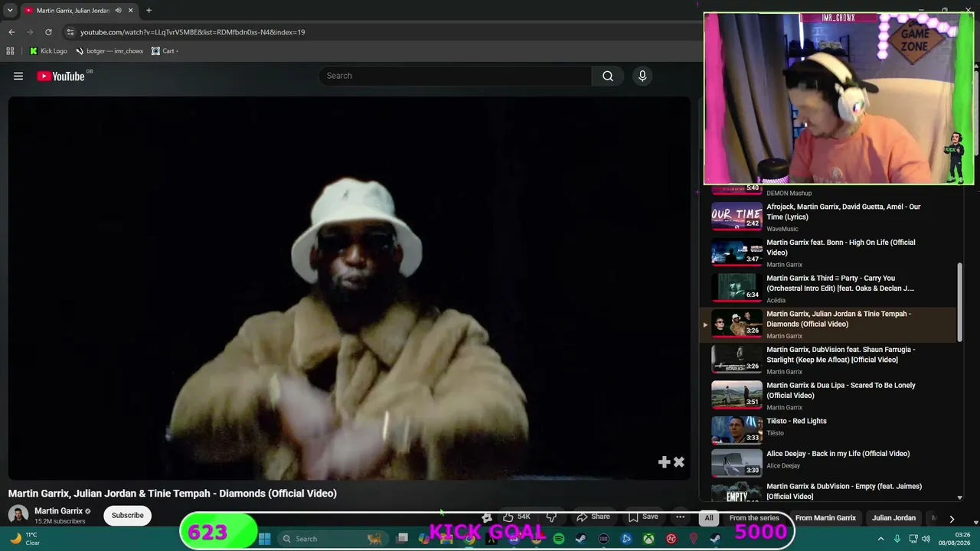
Task: Click the playlist panel scrollbar
Action: (x=960, y=302)
